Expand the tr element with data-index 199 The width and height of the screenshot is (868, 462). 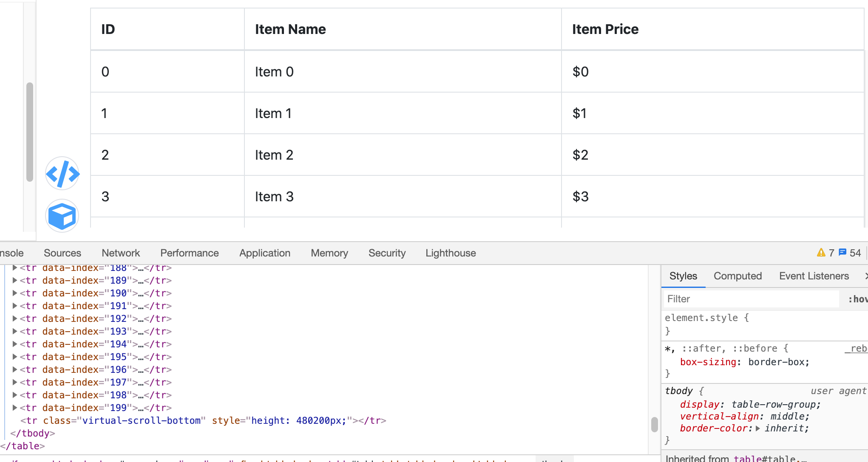[14, 407]
